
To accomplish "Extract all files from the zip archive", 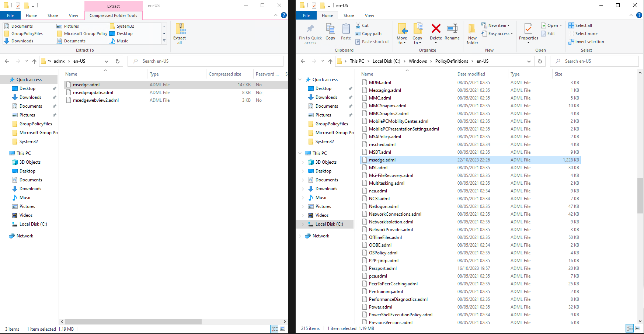I will click(x=180, y=33).
